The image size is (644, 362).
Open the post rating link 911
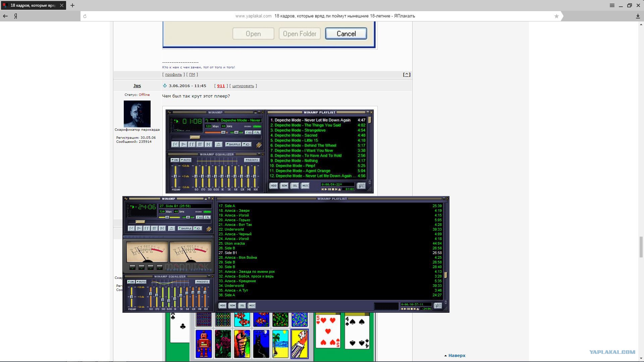[x=221, y=86]
